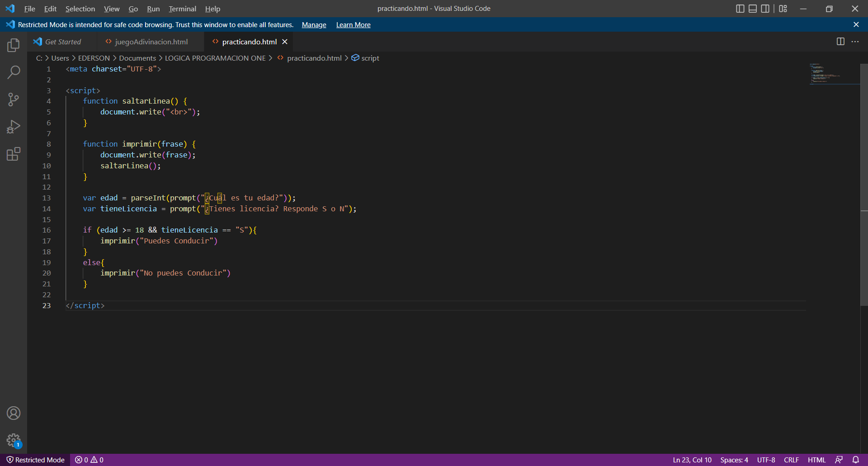Viewport: 868px width, 466px height.
Task: Open the Search view in activity bar
Action: 14,72
